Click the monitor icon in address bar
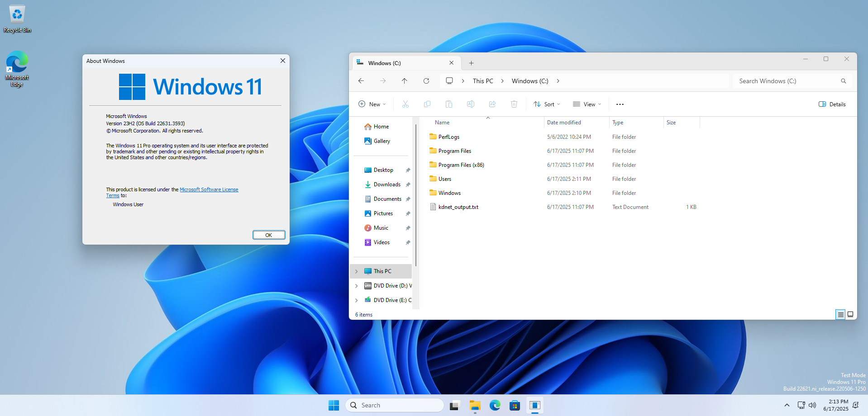The image size is (868, 416). coord(449,81)
